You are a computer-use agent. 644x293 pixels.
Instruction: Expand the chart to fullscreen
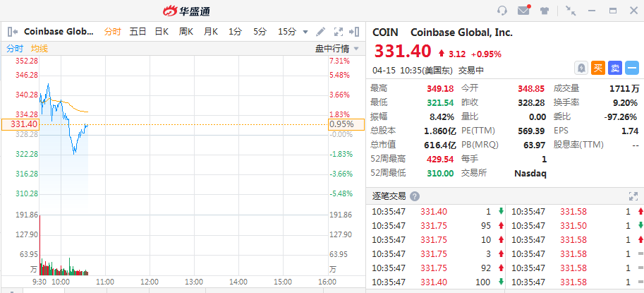tap(338, 32)
